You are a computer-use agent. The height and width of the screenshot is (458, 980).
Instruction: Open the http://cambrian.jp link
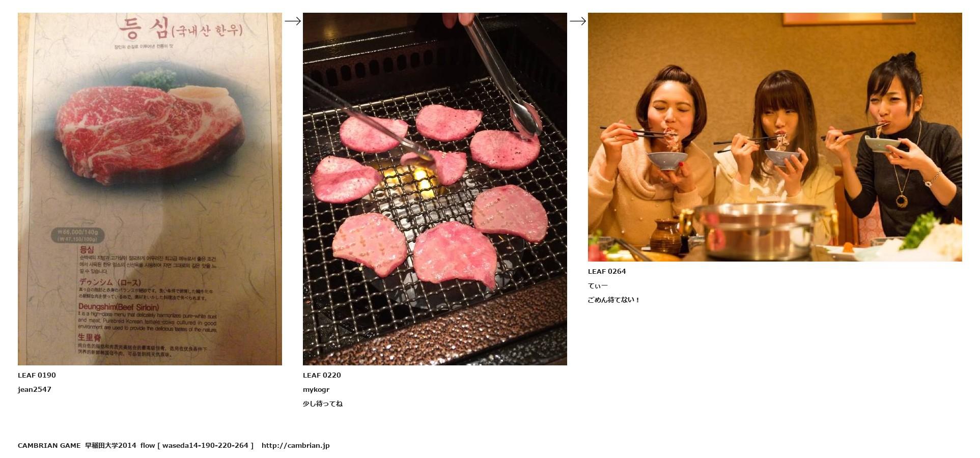[x=296, y=445]
